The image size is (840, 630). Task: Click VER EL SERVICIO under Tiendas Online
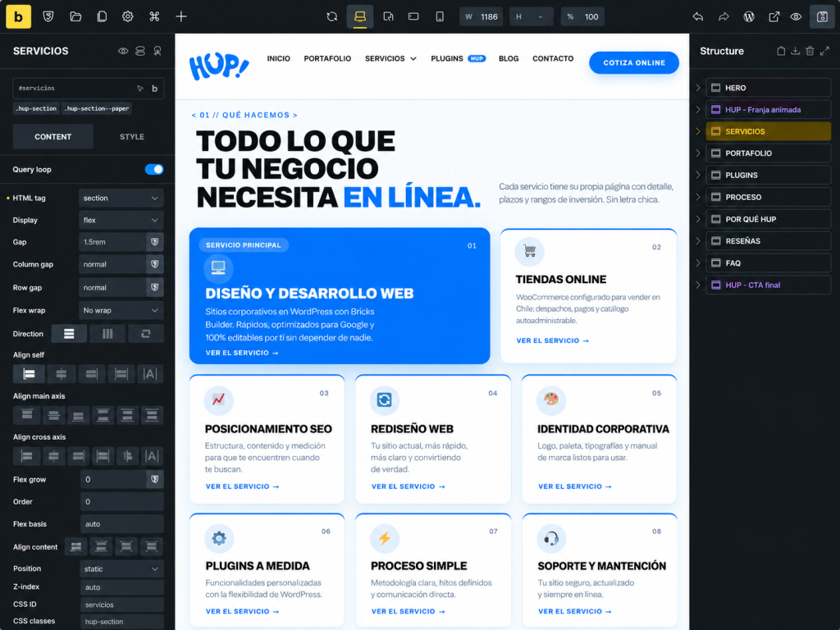tap(552, 340)
